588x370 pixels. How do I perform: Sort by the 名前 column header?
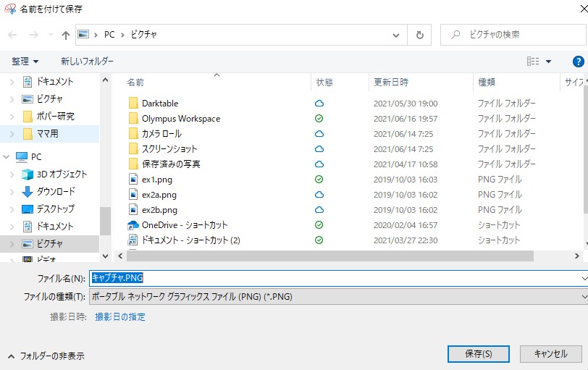[x=135, y=82]
